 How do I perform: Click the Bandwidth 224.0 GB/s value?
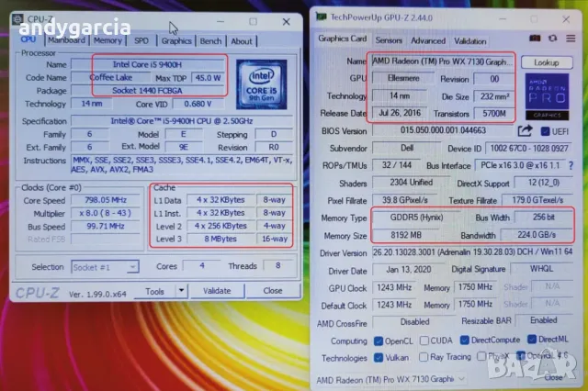(x=537, y=235)
